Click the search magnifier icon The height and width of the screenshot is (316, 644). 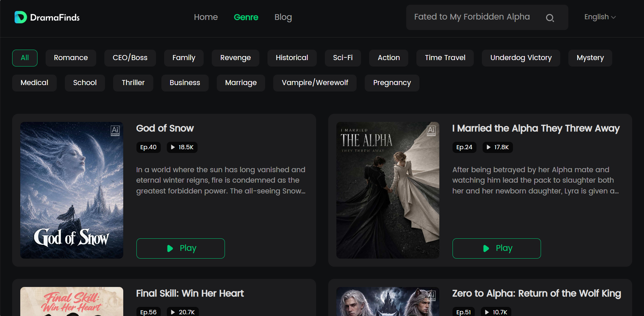(x=550, y=18)
